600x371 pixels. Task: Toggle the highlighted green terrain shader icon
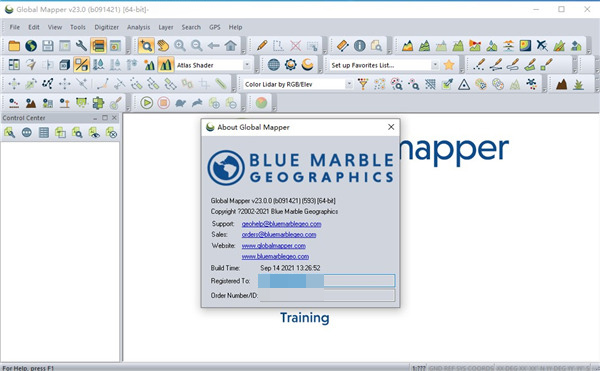tap(166, 65)
